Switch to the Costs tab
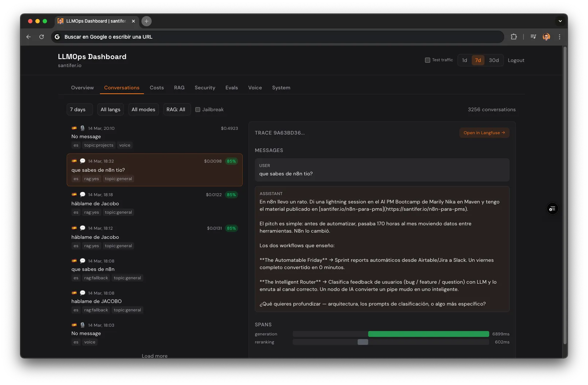This screenshot has height=385, width=588. click(x=156, y=87)
